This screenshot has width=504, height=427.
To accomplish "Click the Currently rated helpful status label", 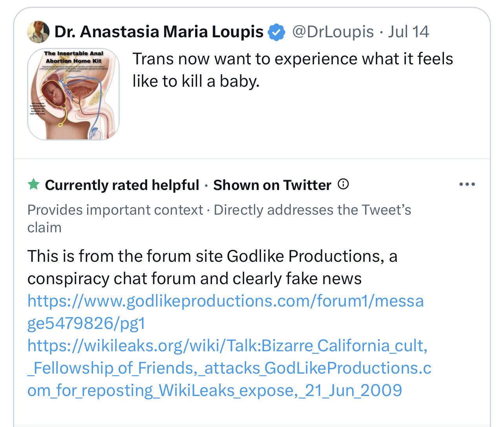I will (122, 185).
